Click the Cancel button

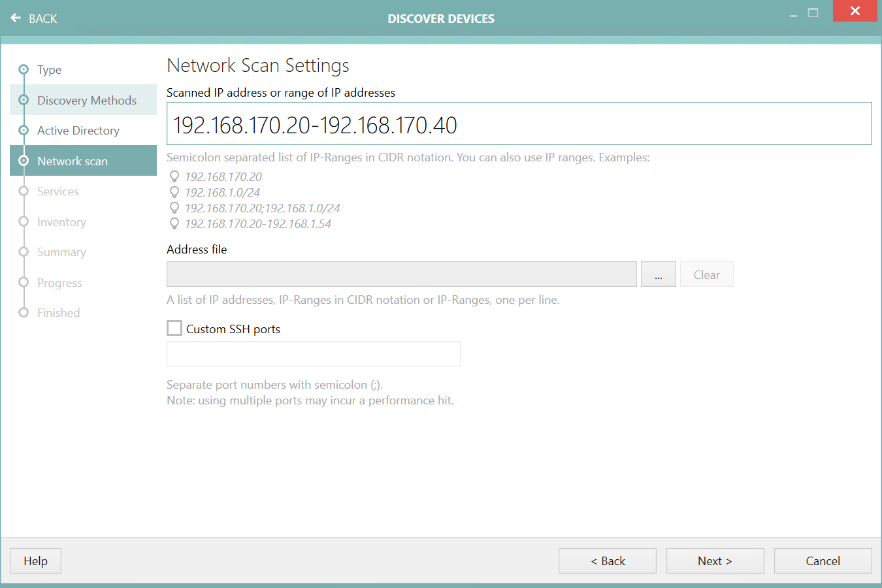coord(823,561)
